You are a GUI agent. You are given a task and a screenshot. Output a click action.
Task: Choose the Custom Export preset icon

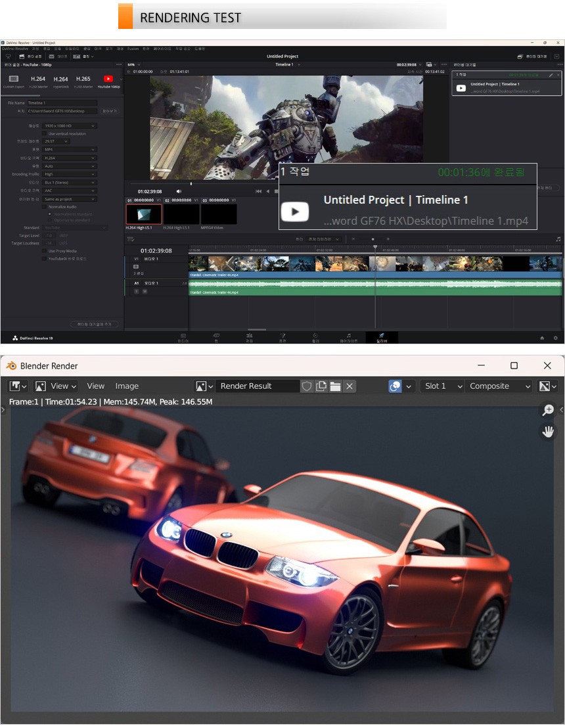pyautogui.click(x=13, y=80)
